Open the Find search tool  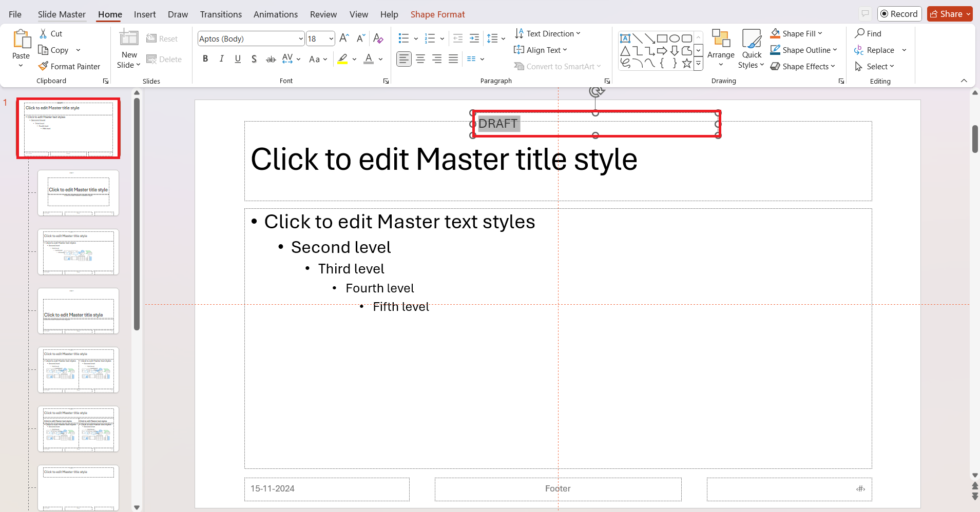[868, 33]
